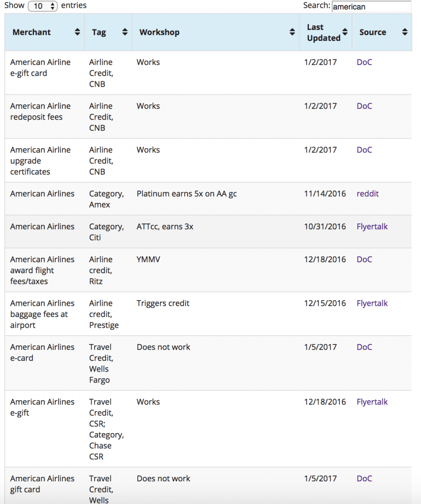The height and width of the screenshot is (504, 421).
Task: Open the DoC link for American Airlines gift card
Action: pos(364,478)
